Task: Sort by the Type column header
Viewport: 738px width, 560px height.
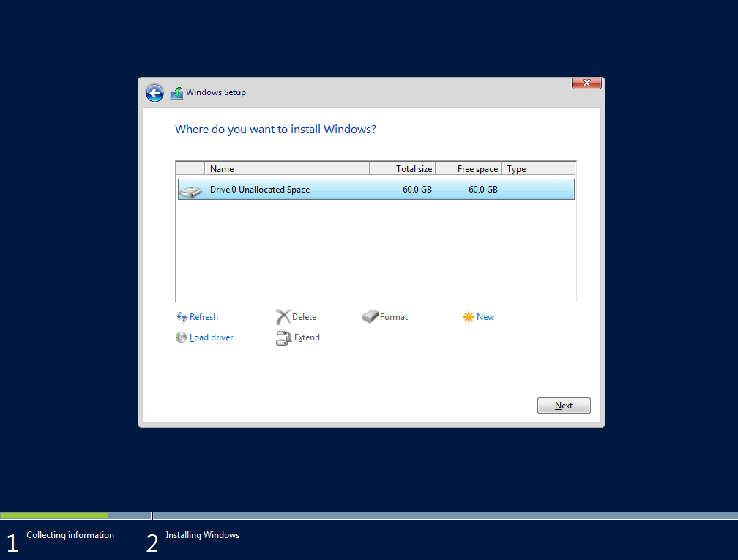Action: (x=538, y=168)
